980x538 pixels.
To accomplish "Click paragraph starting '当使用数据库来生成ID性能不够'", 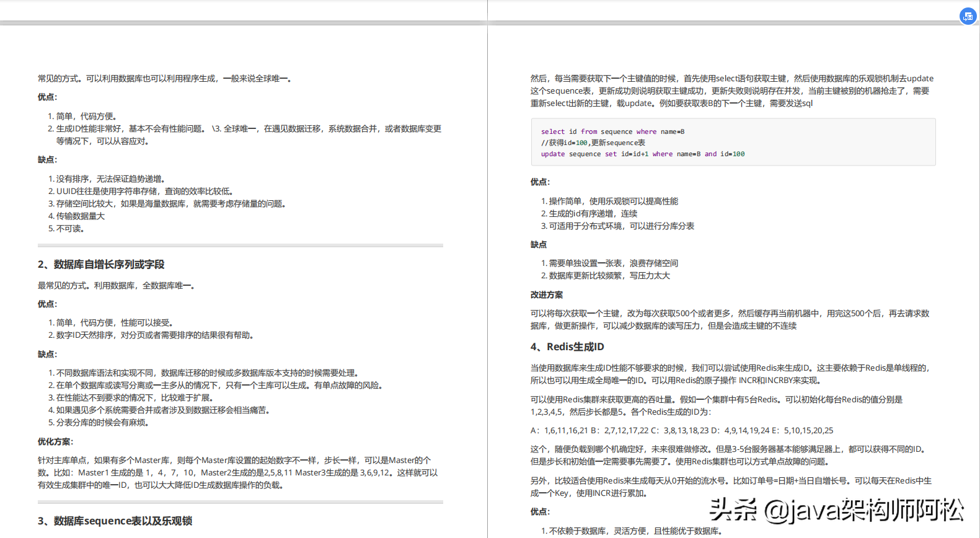I will [x=732, y=374].
